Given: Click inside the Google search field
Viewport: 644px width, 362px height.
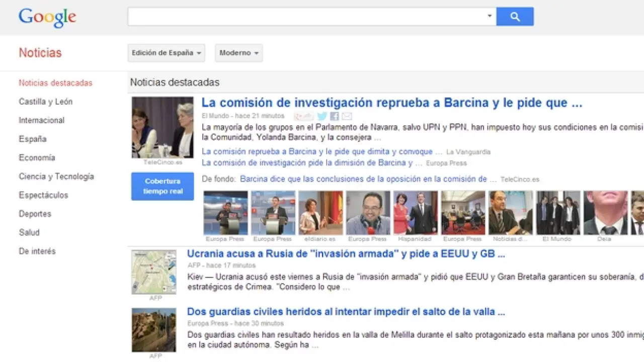Looking at the screenshot, I should pos(307,17).
